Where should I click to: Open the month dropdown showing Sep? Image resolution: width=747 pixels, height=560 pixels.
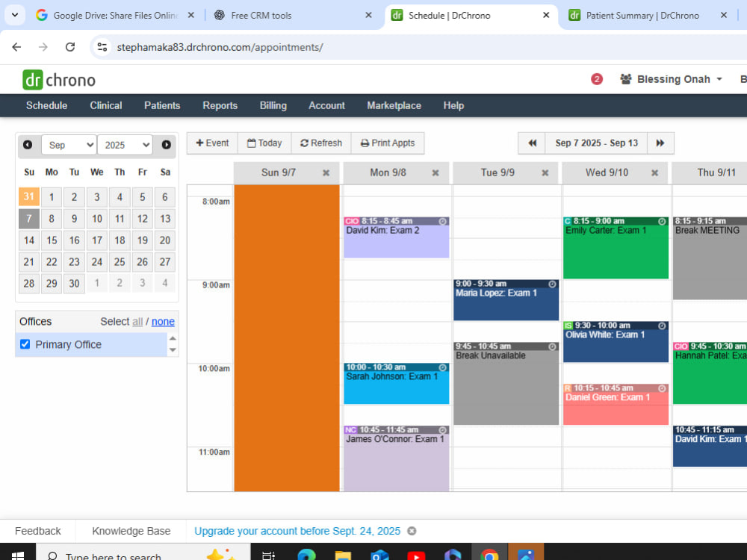(69, 145)
